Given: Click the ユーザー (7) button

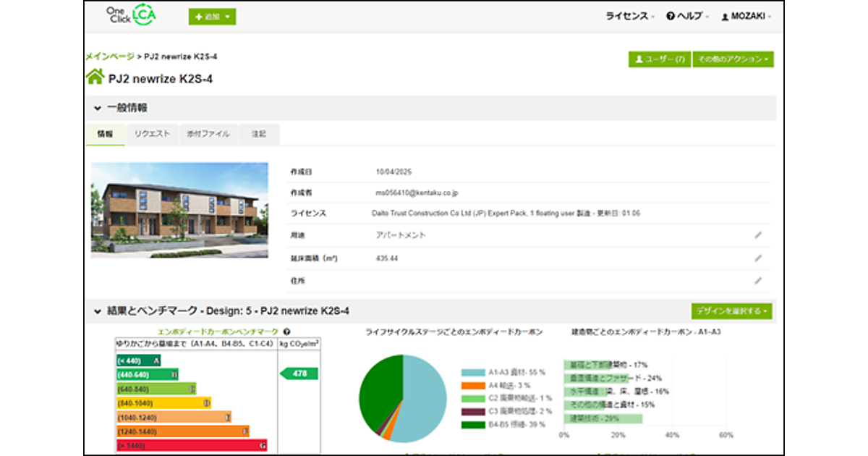Looking at the screenshot, I should pos(659,59).
